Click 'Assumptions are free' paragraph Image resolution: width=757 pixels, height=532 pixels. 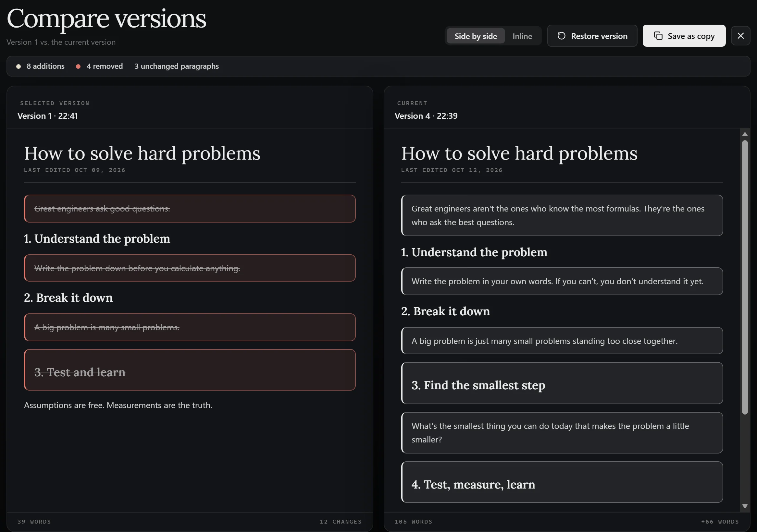tap(118, 405)
